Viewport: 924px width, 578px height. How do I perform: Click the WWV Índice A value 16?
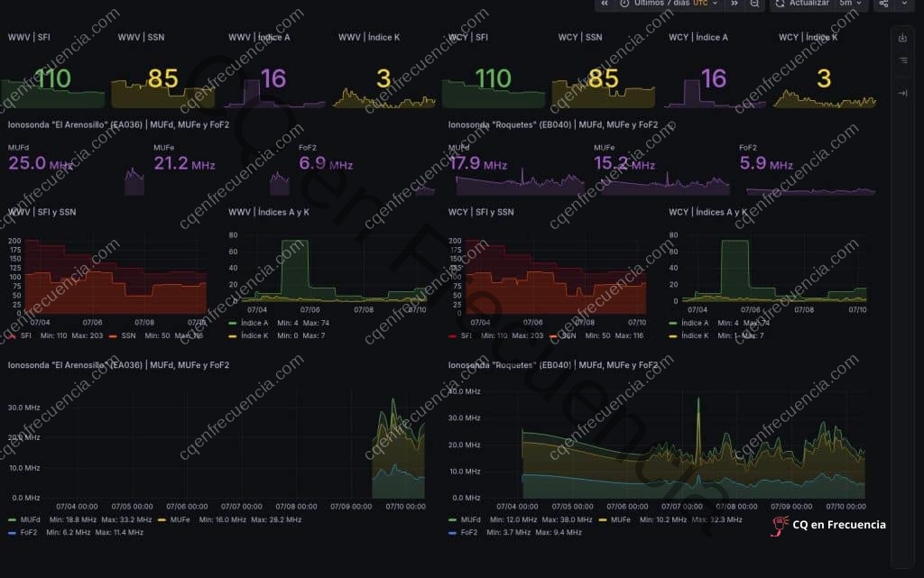click(273, 78)
